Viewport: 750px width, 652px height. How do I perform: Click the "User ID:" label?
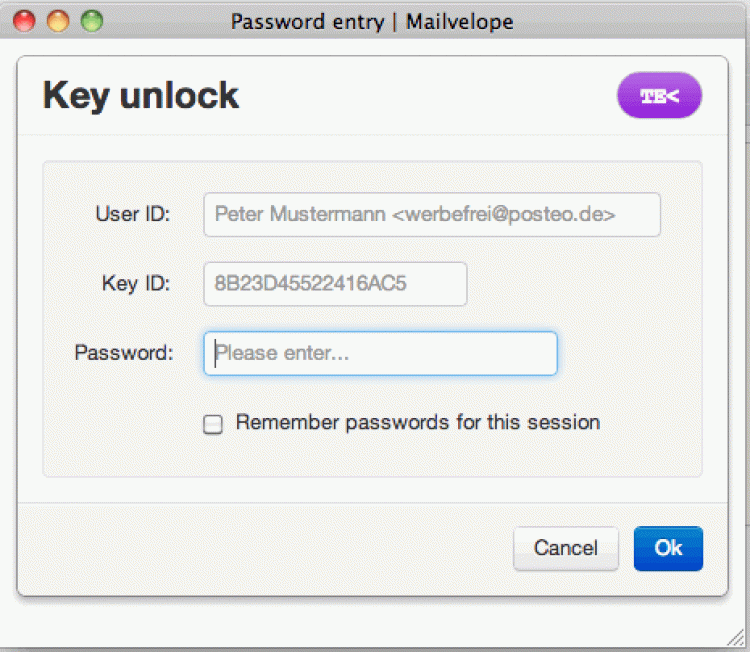[x=133, y=214]
